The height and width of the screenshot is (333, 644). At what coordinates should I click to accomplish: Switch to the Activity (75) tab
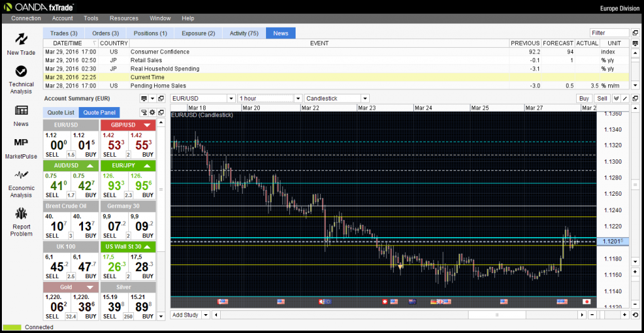[x=244, y=33]
